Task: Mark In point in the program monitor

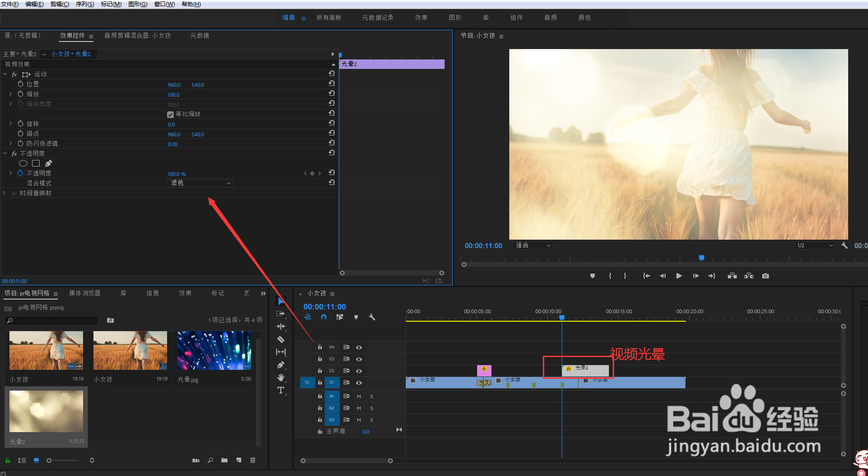Action: coord(610,276)
